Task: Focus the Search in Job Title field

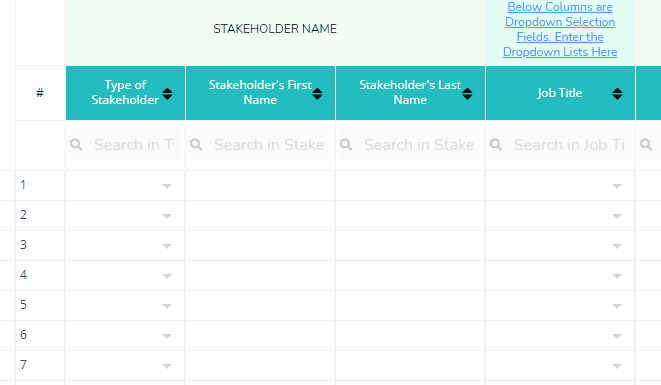Action: click(560, 145)
